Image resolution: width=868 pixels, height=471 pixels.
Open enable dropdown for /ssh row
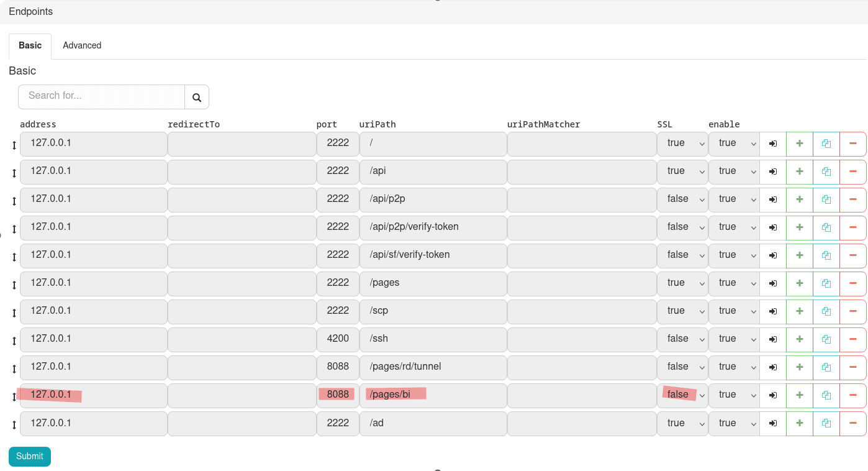tap(734, 339)
